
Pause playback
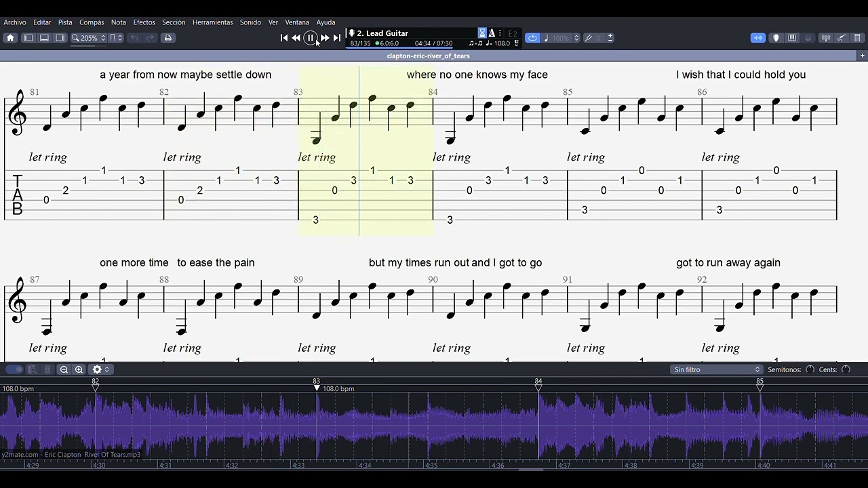[x=311, y=38]
